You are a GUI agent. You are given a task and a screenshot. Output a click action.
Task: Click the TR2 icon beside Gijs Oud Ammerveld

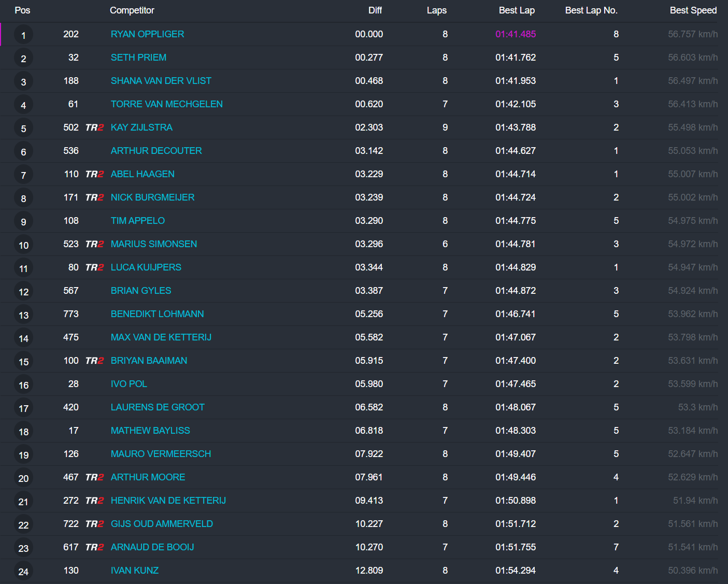pyautogui.click(x=94, y=524)
